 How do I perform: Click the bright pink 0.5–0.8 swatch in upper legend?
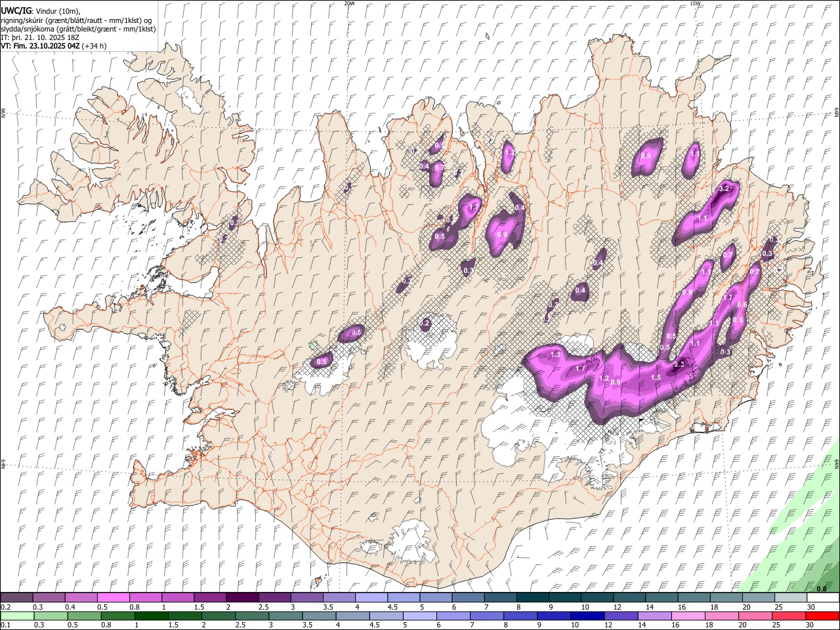pyautogui.click(x=113, y=598)
